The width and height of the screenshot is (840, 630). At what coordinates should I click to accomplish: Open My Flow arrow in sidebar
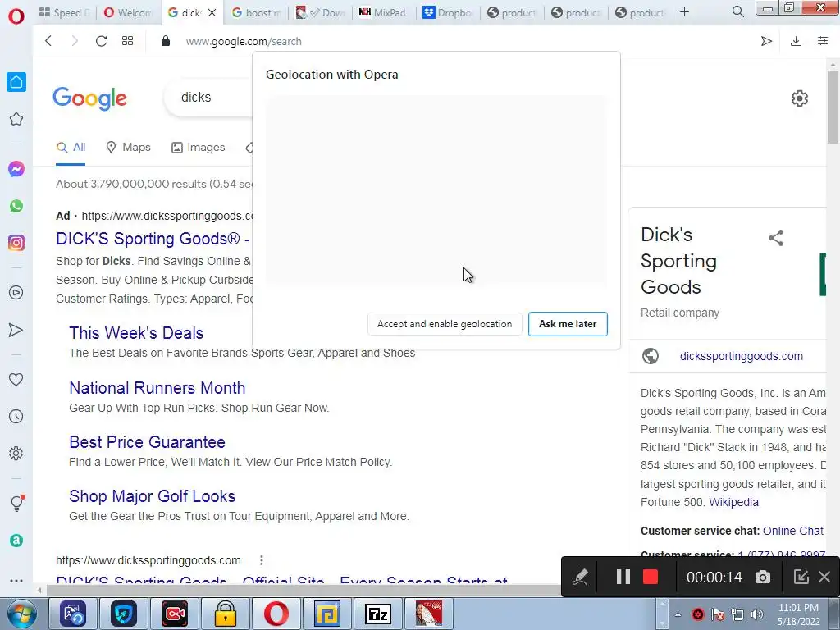click(16, 330)
